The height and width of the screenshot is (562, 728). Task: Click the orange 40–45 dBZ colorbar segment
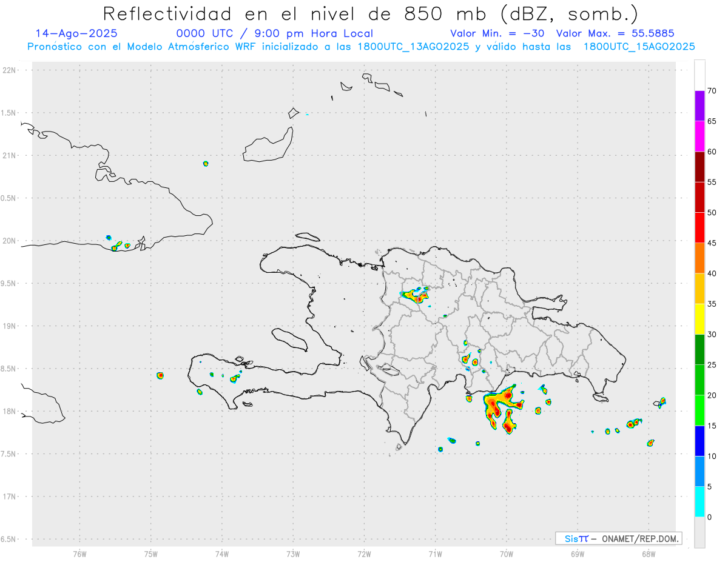(699, 258)
